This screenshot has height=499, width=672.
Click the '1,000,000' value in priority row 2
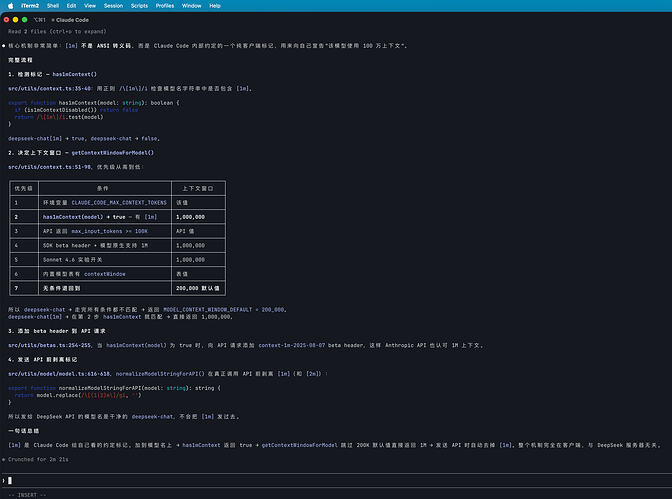point(198,217)
